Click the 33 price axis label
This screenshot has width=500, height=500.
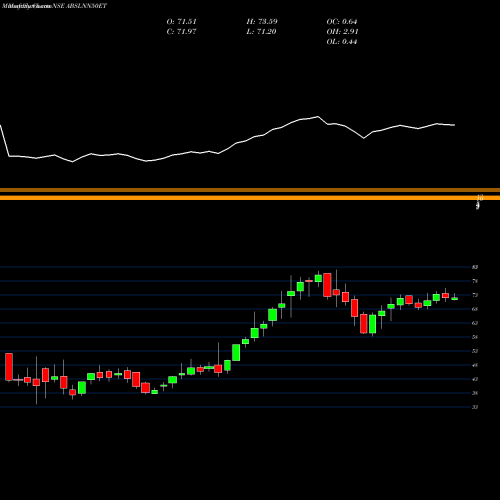click(x=475, y=407)
